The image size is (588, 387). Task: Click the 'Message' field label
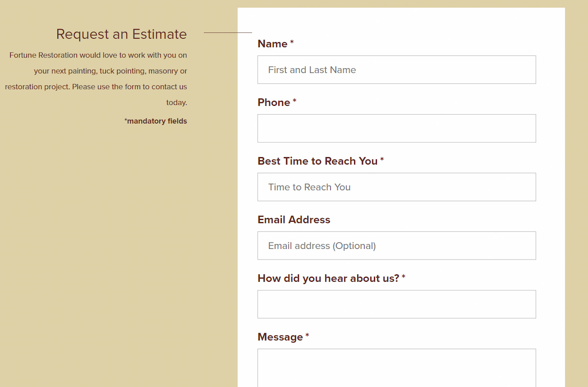[280, 337]
